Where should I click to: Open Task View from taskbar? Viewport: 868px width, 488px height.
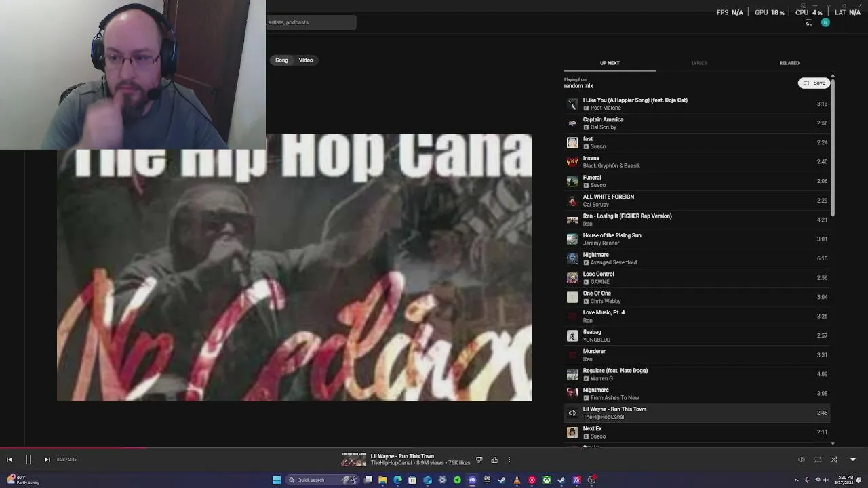click(x=368, y=480)
